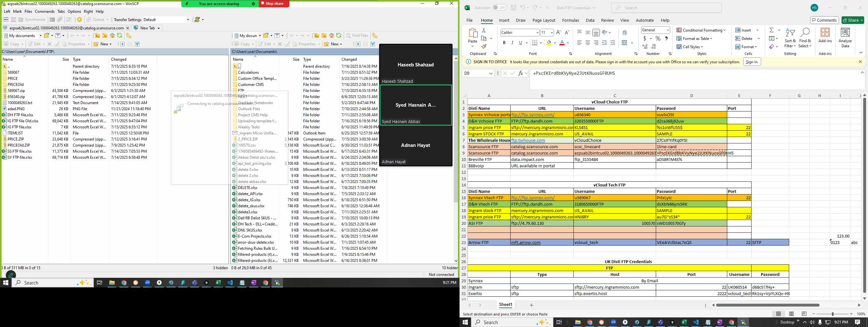Click Stop share button

coord(274,4)
